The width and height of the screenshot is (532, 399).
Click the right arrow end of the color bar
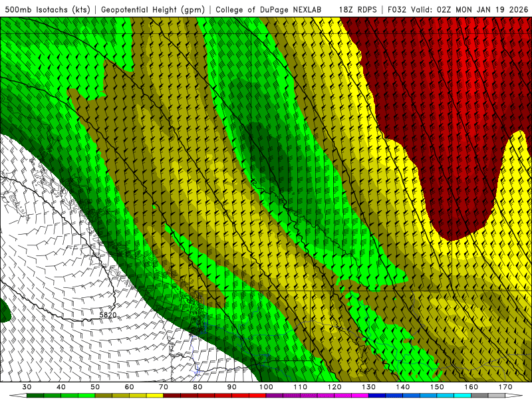point(514,396)
